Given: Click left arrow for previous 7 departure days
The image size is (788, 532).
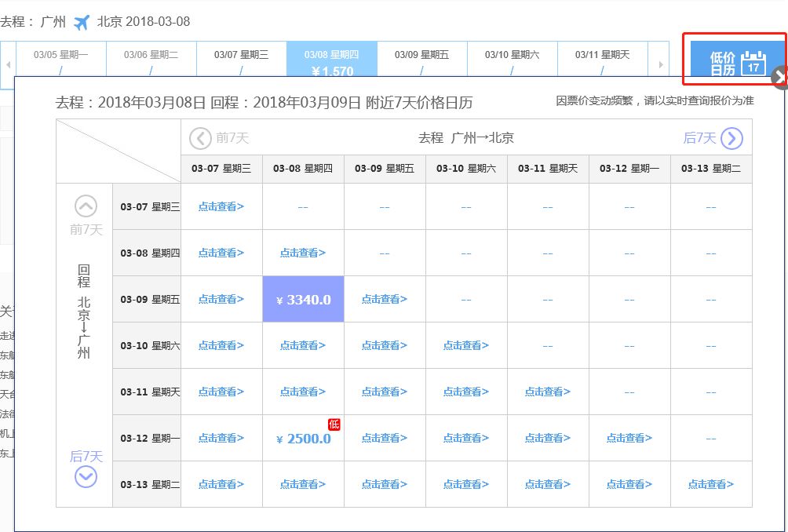Looking at the screenshot, I should coord(201,138).
